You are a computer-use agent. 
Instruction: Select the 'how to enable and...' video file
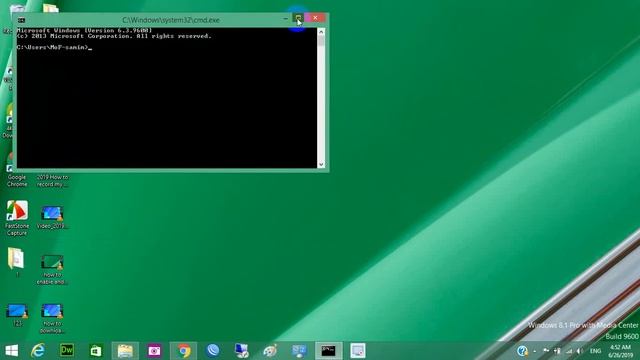click(52, 269)
